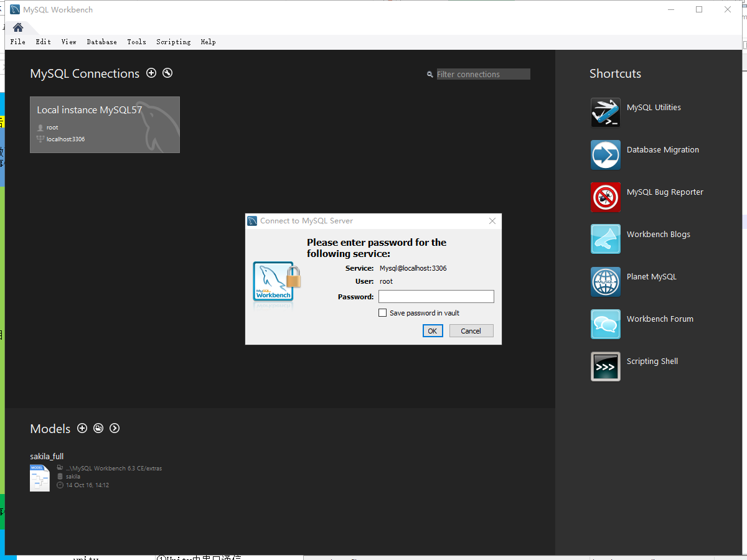747x560 pixels.
Task: Click the MySQL Workbench 6.3 CE/extras path
Action: pos(114,468)
